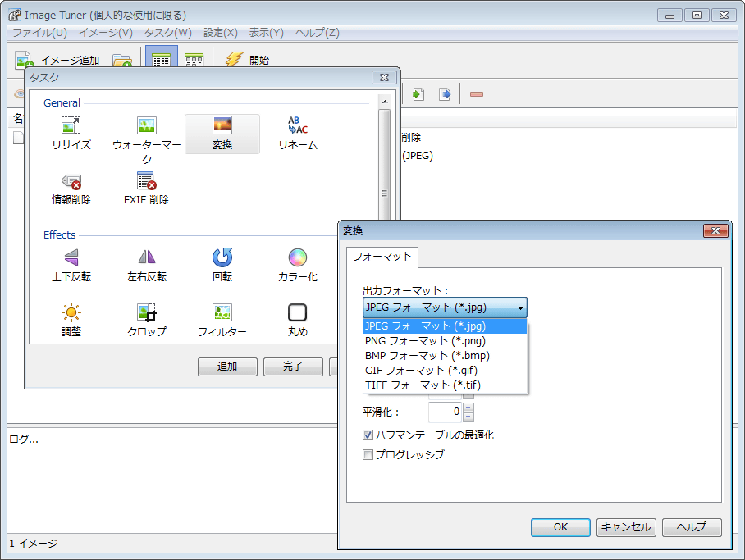The width and height of the screenshot is (745, 560).
Task: Select JPEG フォーマット (*.jpg) option
Action: (445, 326)
